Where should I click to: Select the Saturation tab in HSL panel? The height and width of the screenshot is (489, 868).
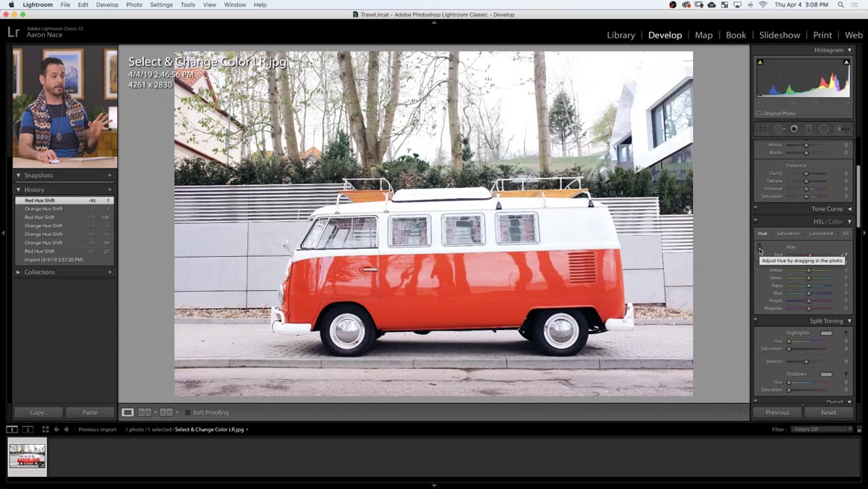[788, 234]
